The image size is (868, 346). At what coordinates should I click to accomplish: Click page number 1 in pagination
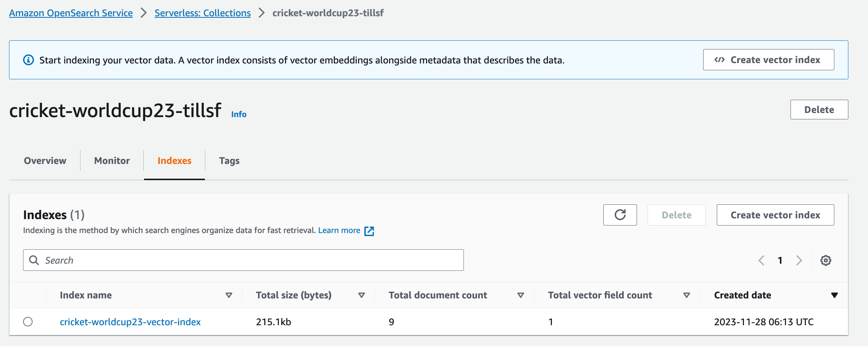pos(780,260)
